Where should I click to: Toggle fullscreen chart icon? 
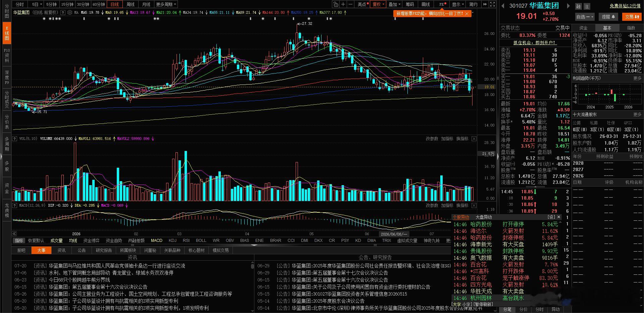tap(492, 4)
